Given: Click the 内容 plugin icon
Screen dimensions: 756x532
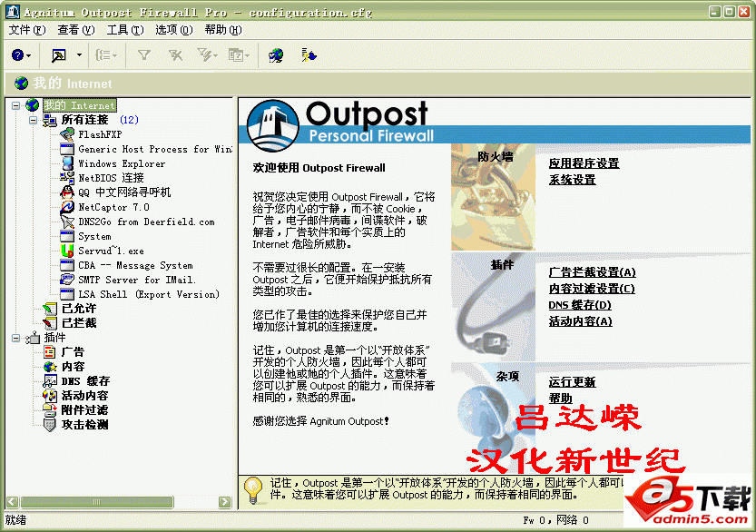Looking at the screenshot, I should 50,367.
